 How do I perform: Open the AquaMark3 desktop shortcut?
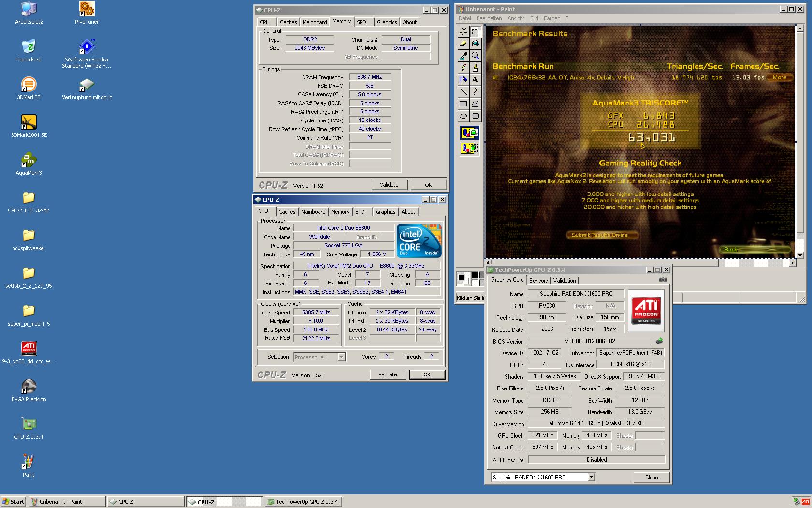29,164
